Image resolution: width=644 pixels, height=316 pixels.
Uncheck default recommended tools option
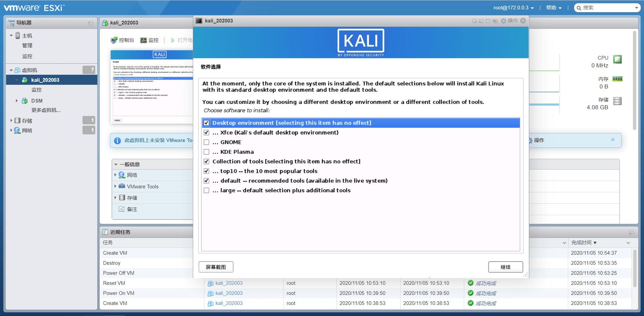point(206,181)
